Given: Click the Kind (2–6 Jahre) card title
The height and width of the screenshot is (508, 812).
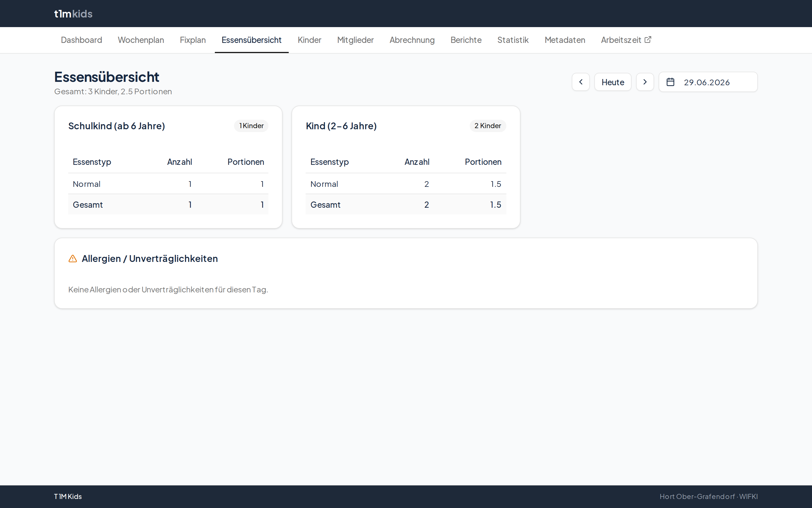Looking at the screenshot, I should pos(341,126).
